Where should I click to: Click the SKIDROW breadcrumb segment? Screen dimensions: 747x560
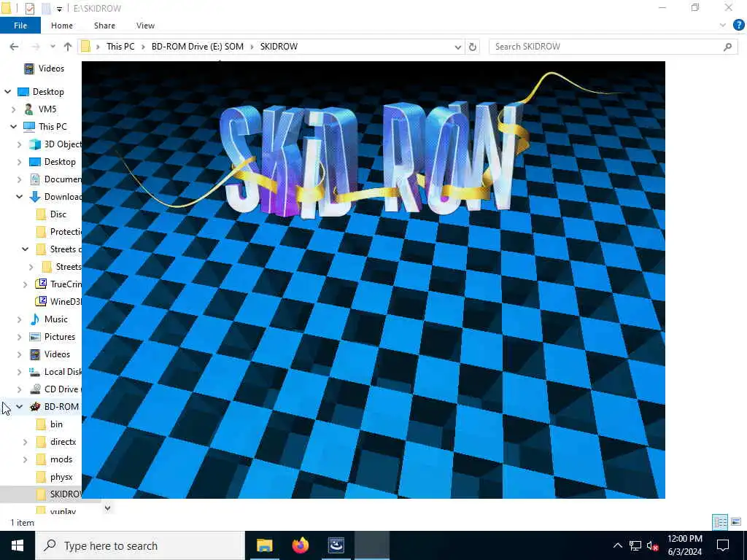(x=279, y=47)
